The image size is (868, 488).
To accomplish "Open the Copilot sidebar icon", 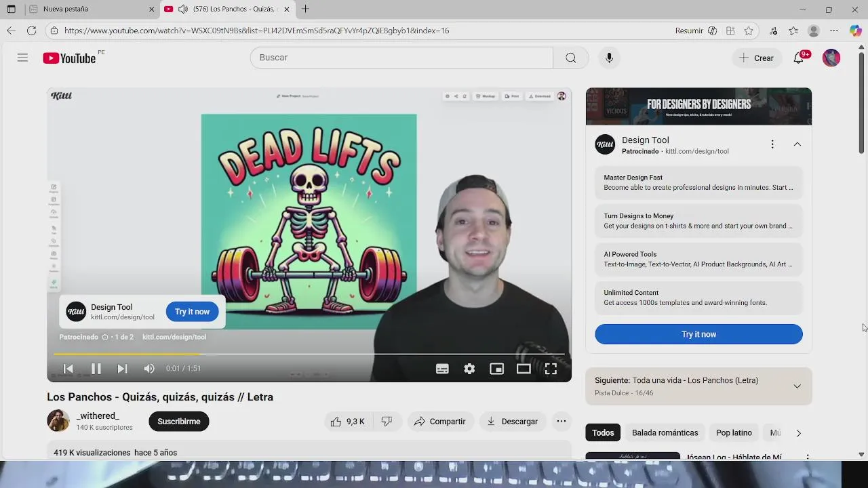I will click(x=856, y=30).
